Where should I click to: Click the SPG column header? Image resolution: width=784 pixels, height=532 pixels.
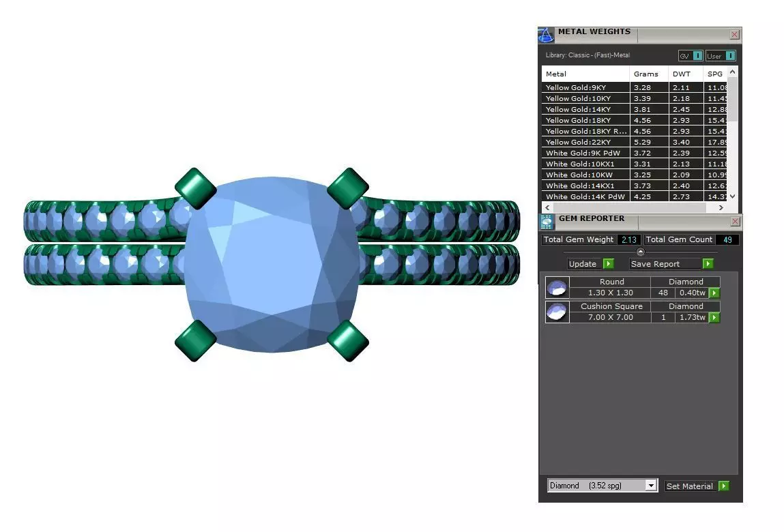(716, 74)
